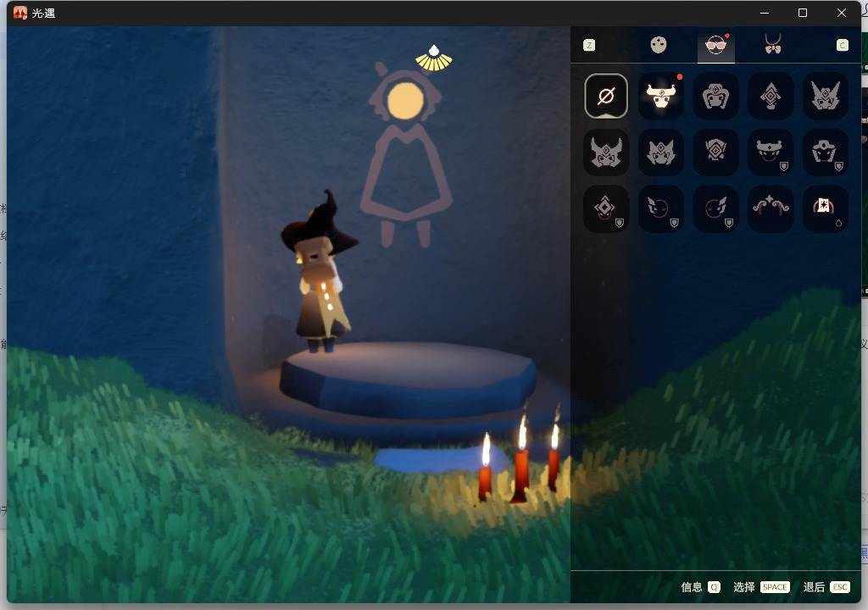
Task: Choose the curved-horn demon mask
Action: [x=605, y=152]
